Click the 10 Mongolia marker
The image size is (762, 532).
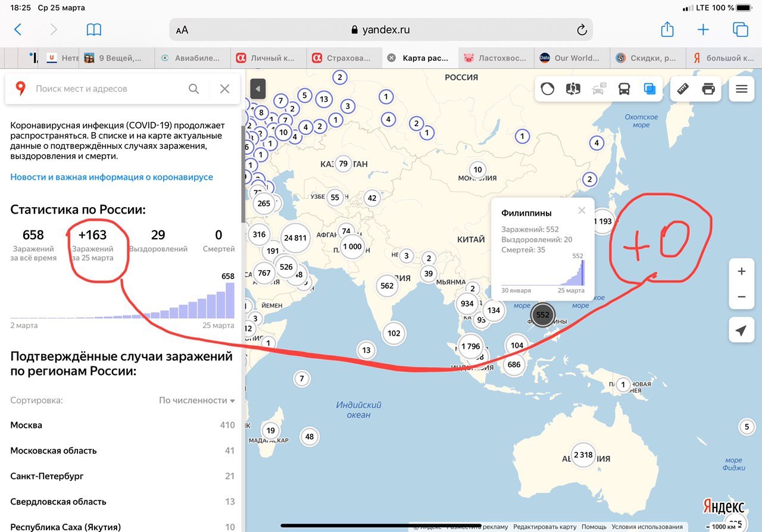pos(477,170)
